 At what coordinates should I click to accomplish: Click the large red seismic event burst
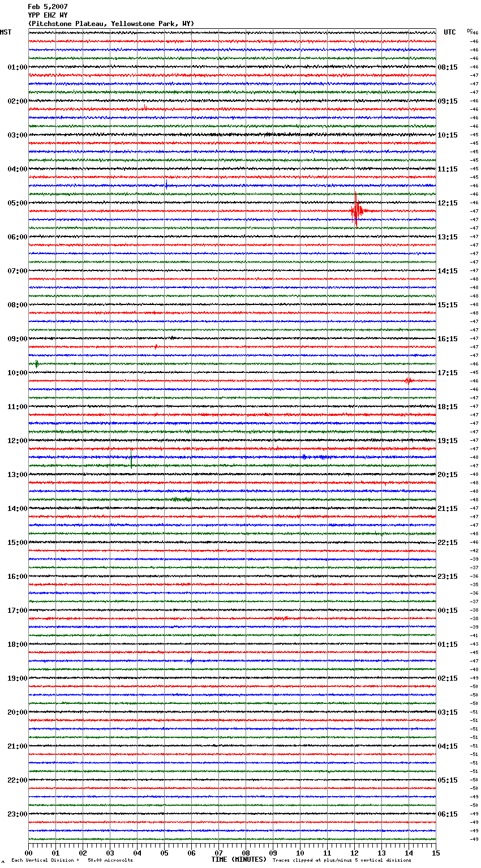(x=357, y=211)
